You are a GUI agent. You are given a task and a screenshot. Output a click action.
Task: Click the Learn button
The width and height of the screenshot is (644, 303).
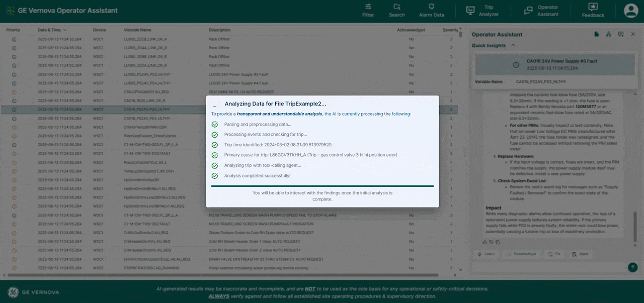pos(486,254)
